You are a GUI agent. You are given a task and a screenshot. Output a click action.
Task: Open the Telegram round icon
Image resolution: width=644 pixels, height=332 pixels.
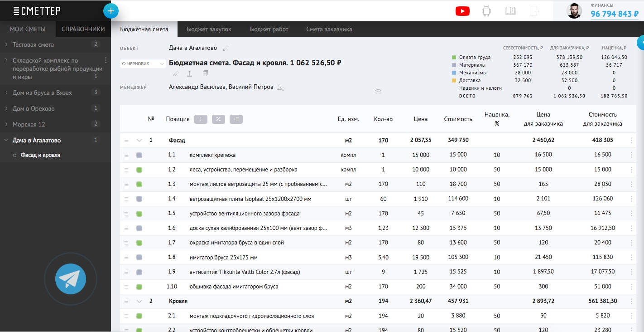click(71, 279)
